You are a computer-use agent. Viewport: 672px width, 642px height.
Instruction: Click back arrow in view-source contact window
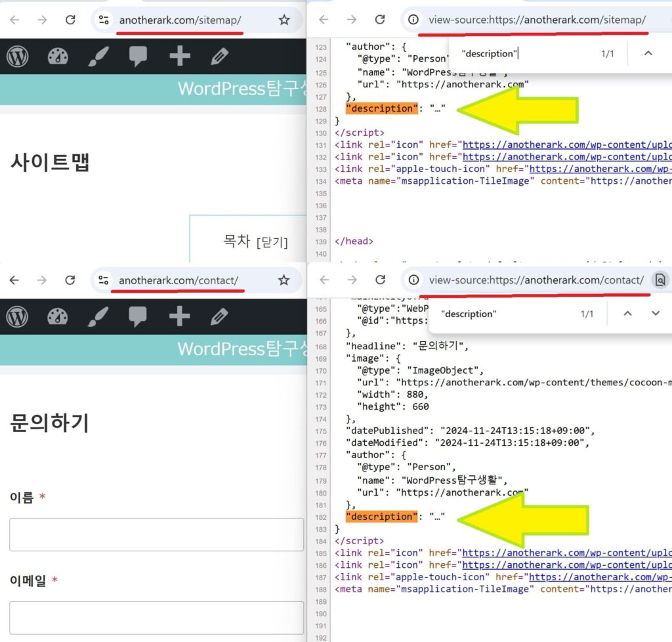[324, 280]
